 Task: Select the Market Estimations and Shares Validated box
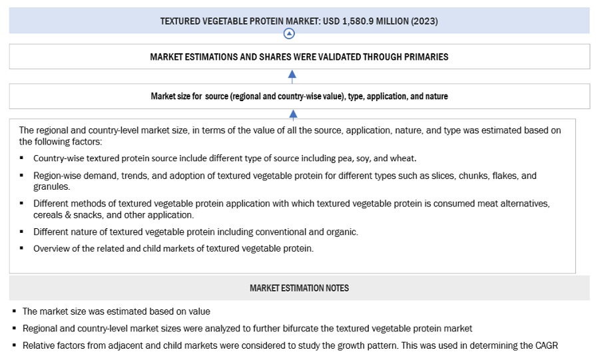tap(299, 57)
